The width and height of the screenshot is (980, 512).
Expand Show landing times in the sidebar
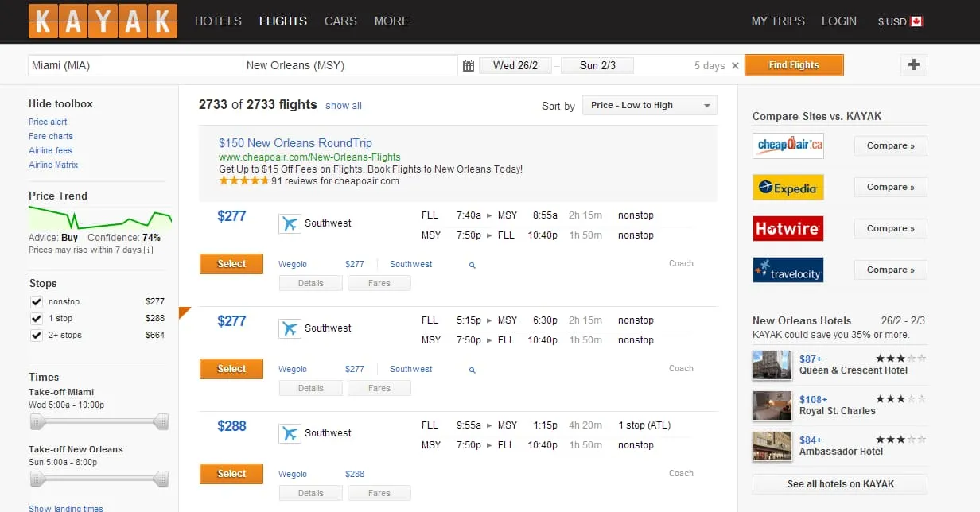click(x=66, y=507)
